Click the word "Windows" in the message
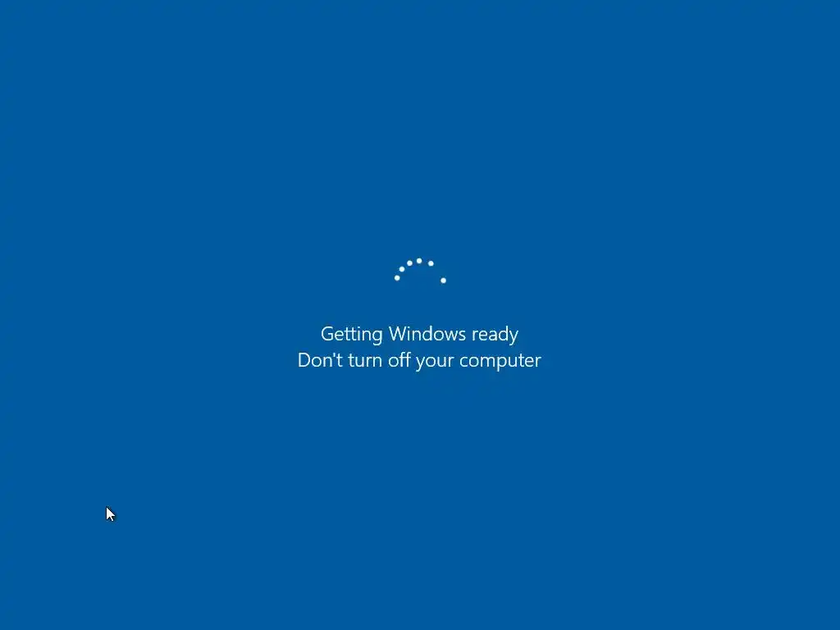This screenshot has width=840, height=630. coord(427,334)
